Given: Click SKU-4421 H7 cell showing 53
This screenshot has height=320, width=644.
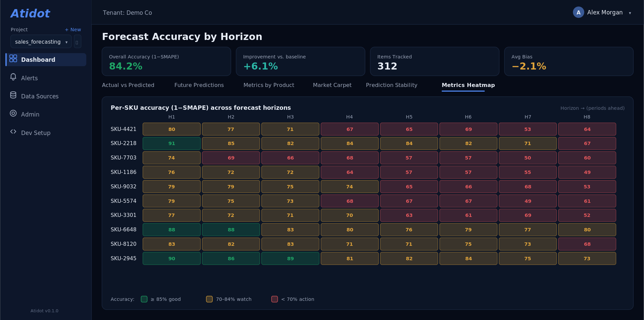Looking at the screenshot, I should [528, 129].
